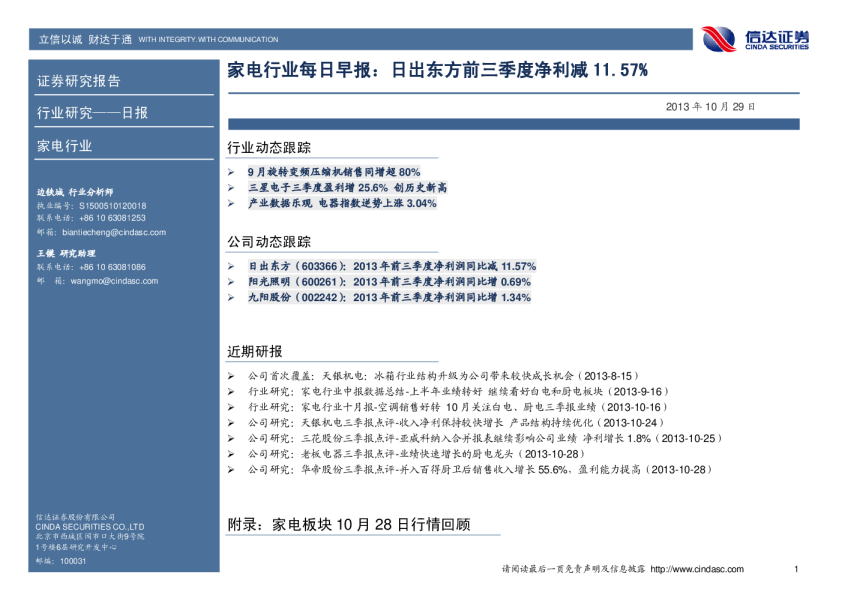Click the arrow bullet beside 9月旋转变频压缩机 item

[x=232, y=173]
